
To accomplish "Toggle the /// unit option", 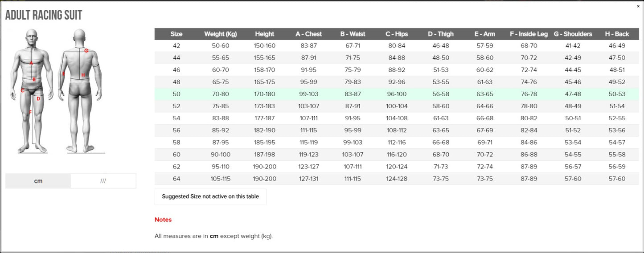I will tap(103, 181).
